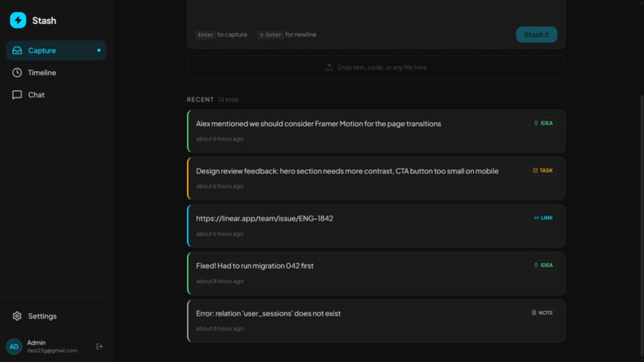The width and height of the screenshot is (644, 362).
Task: Click the '14 total' count label
Action: pos(228,99)
